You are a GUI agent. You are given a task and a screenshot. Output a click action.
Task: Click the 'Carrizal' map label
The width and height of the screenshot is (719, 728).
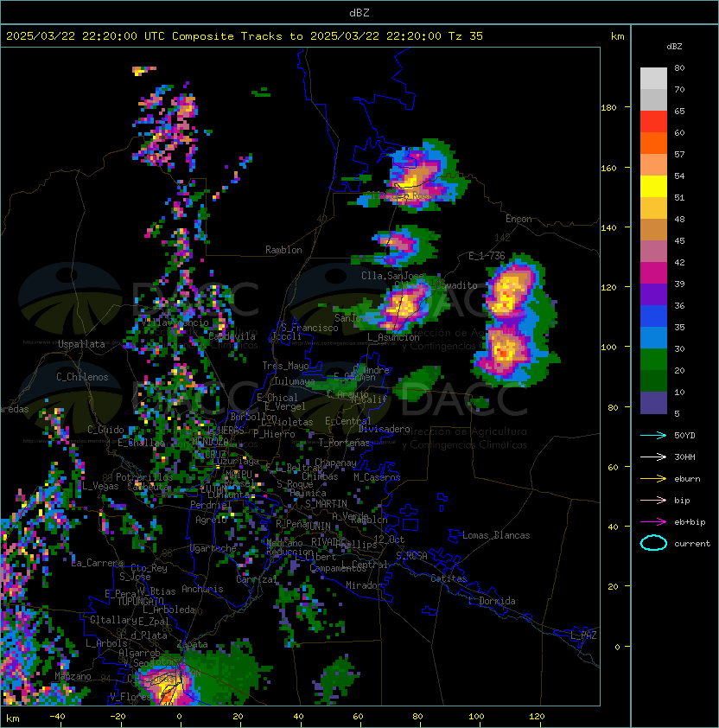tap(257, 579)
